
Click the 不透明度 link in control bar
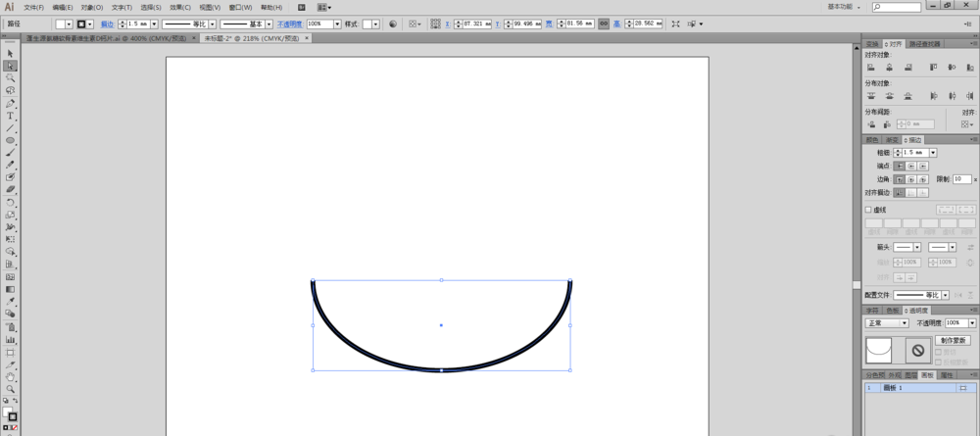(290, 24)
